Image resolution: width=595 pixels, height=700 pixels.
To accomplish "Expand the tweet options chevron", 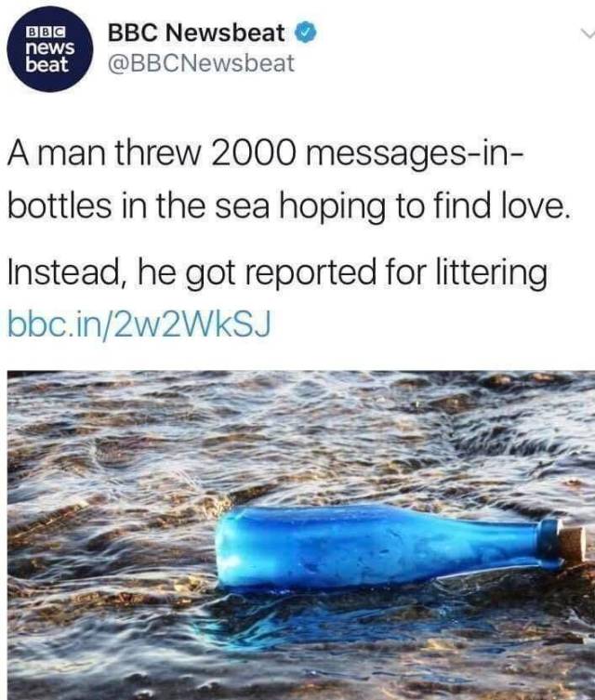I will tap(588, 33).
